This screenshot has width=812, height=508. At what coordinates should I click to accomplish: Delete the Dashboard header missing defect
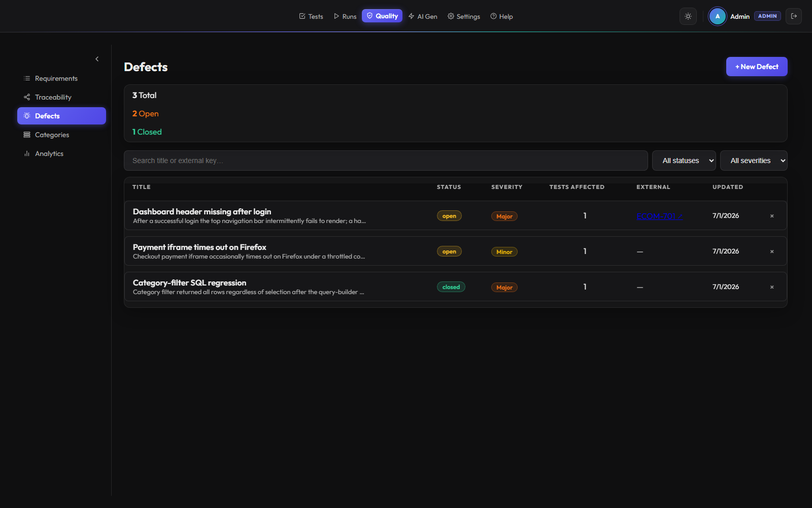pos(772,216)
